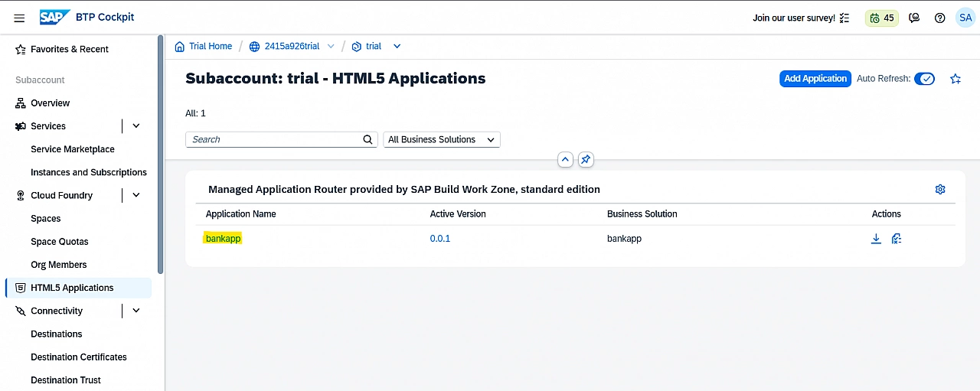Collapse the Cloud Foundry navigation group

(x=136, y=195)
